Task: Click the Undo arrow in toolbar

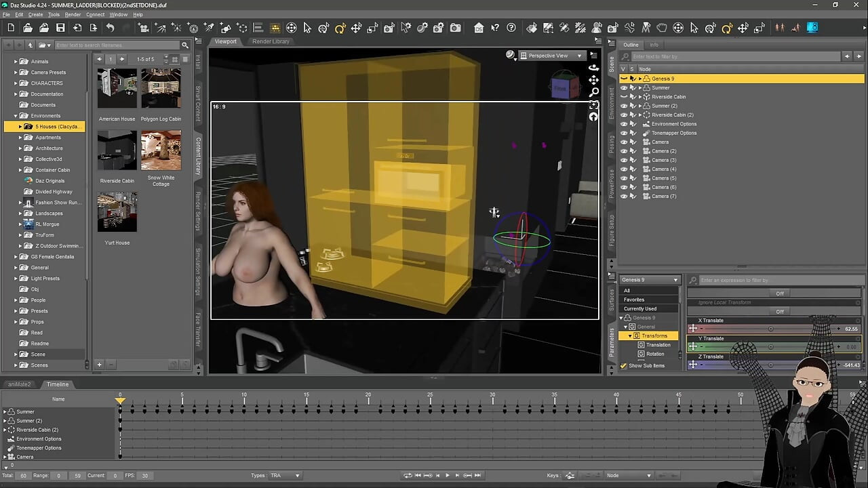Action: point(110,28)
